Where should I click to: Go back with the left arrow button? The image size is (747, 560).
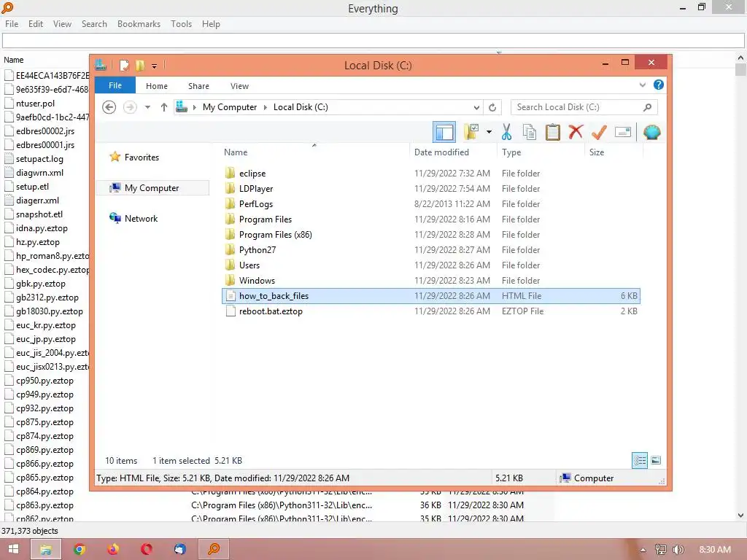click(x=109, y=107)
